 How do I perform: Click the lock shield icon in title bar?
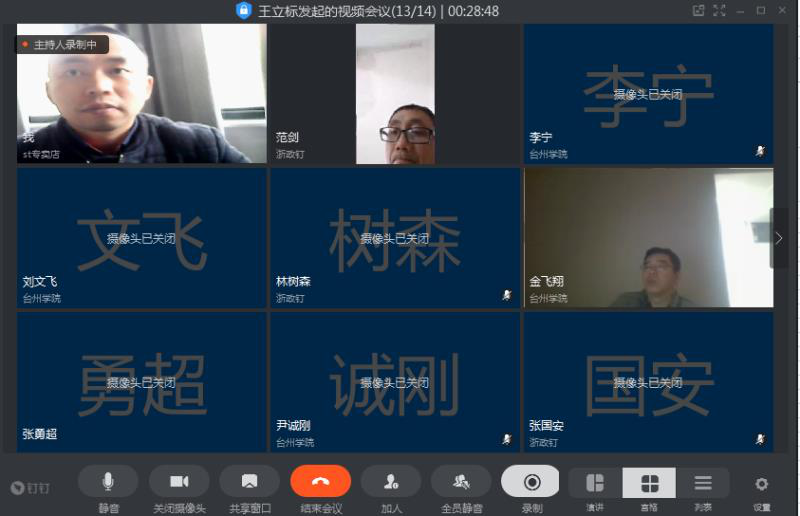click(243, 11)
